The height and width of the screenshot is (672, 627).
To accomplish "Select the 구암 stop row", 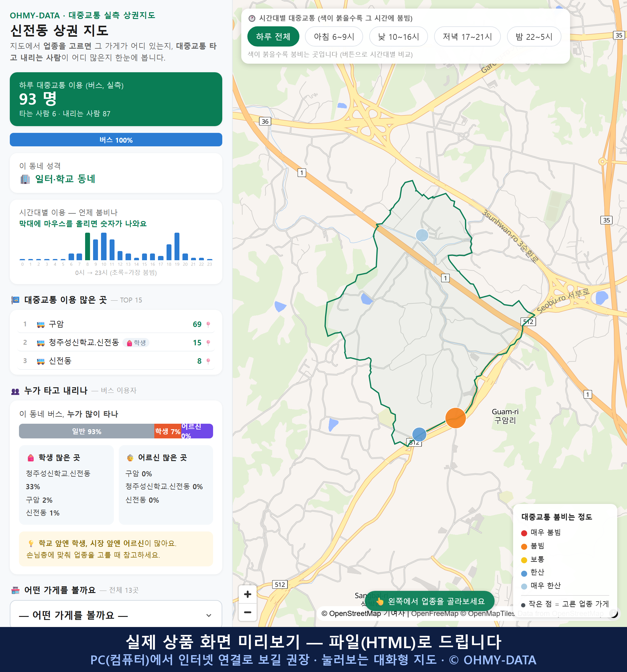I will pos(116,324).
